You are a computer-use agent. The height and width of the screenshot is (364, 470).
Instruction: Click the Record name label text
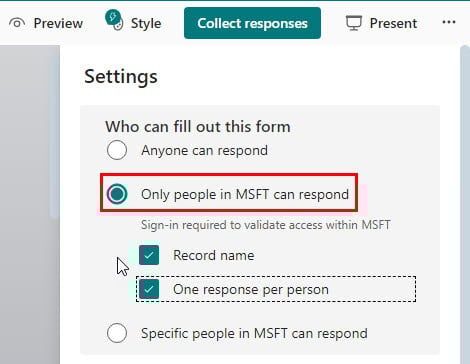[214, 255]
